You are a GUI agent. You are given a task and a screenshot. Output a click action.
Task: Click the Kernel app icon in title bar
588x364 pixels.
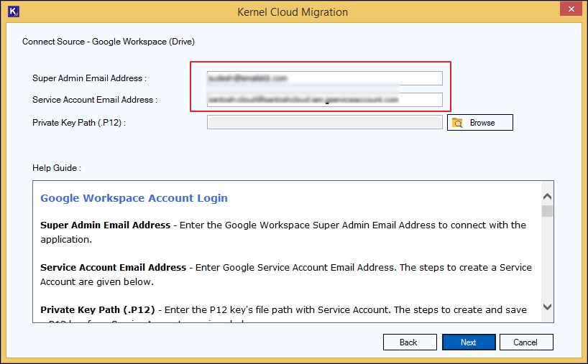click(x=14, y=11)
